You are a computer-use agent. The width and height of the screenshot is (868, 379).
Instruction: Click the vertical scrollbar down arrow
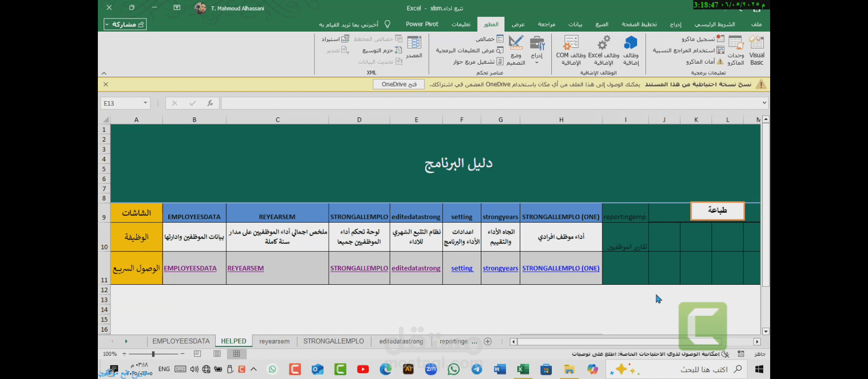(766, 332)
